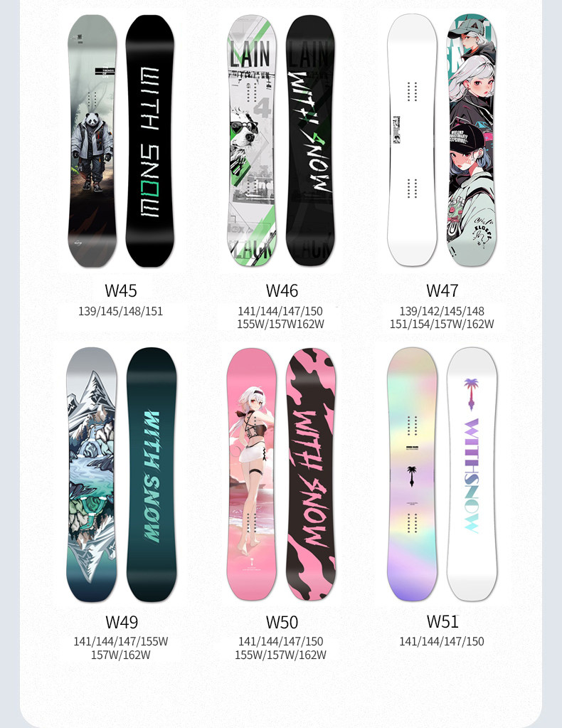This screenshot has width=562, height=728.
Task: Click the black WITH SNOW W45 base board
Action: pos(150,141)
